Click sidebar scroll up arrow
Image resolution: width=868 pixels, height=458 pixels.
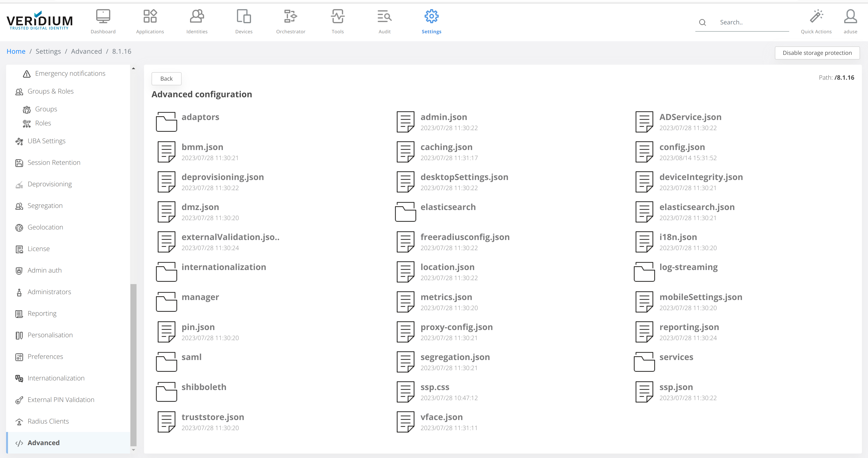click(133, 68)
